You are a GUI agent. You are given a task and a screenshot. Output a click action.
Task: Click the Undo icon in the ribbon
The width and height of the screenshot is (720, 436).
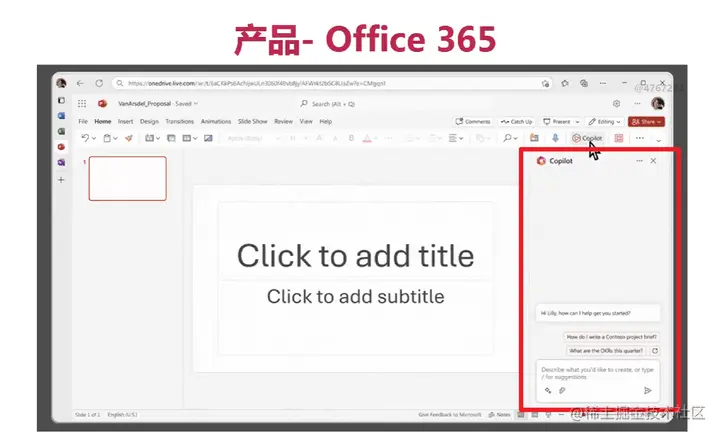(x=85, y=138)
